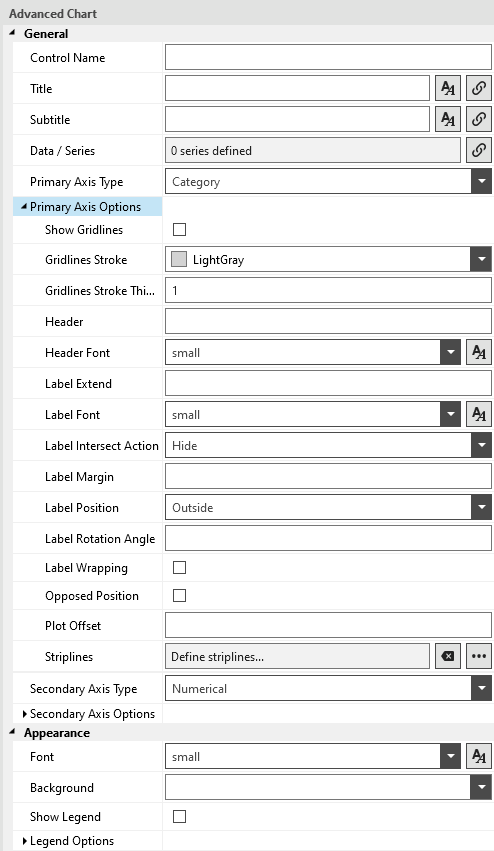
Task: Click link icon beside Title field
Action: [x=479, y=88]
